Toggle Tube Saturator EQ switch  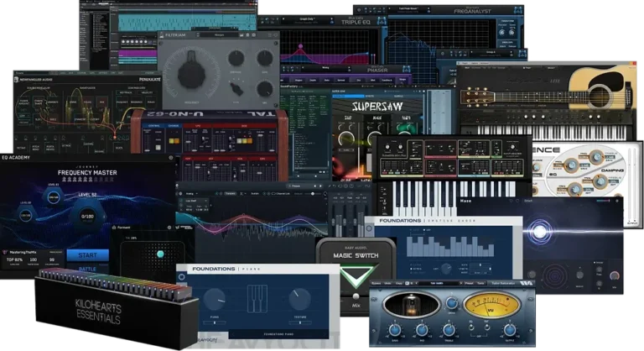tap(471, 327)
